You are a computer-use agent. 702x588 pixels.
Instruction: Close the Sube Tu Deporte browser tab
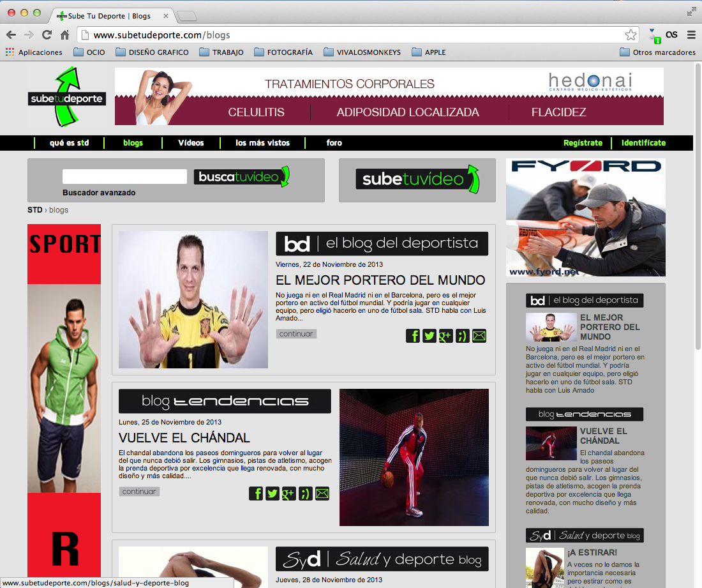coord(166,16)
